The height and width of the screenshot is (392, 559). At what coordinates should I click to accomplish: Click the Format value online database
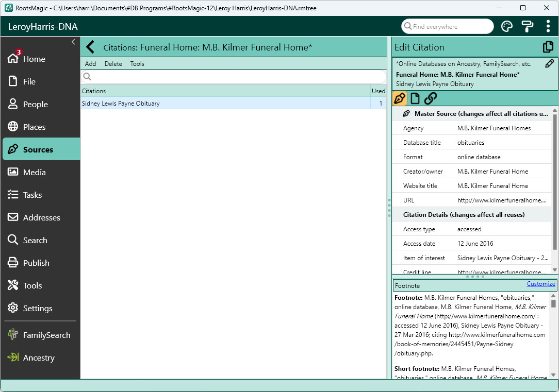[x=479, y=157]
